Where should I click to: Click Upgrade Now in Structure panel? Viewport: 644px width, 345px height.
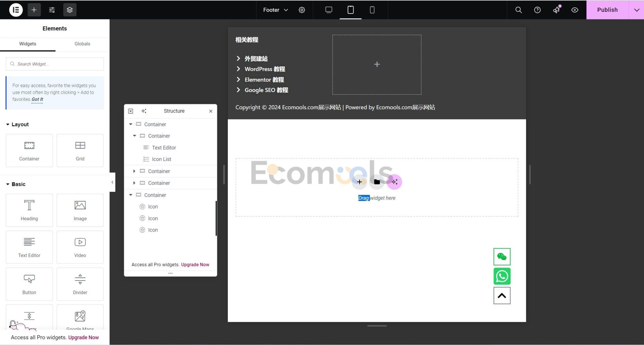click(x=195, y=265)
